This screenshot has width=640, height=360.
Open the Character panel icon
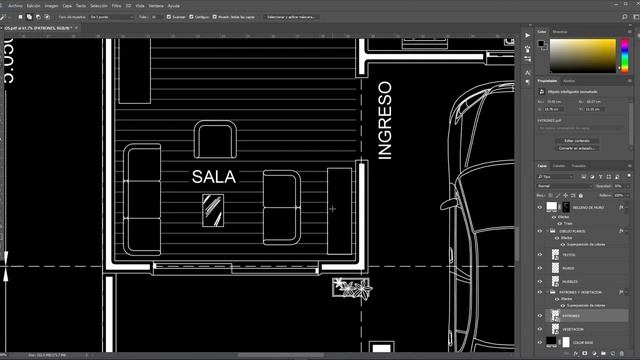pyautogui.click(x=527, y=73)
